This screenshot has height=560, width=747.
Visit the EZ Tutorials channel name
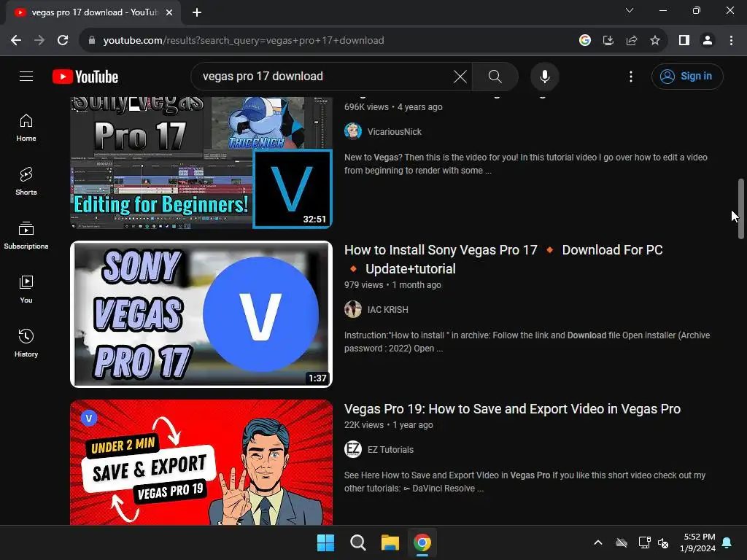tap(390, 449)
